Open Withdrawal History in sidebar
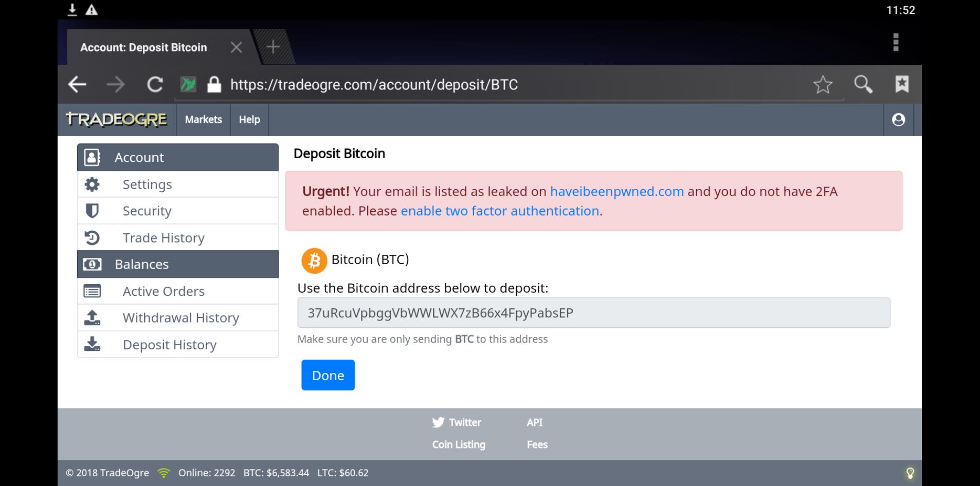 (178, 317)
